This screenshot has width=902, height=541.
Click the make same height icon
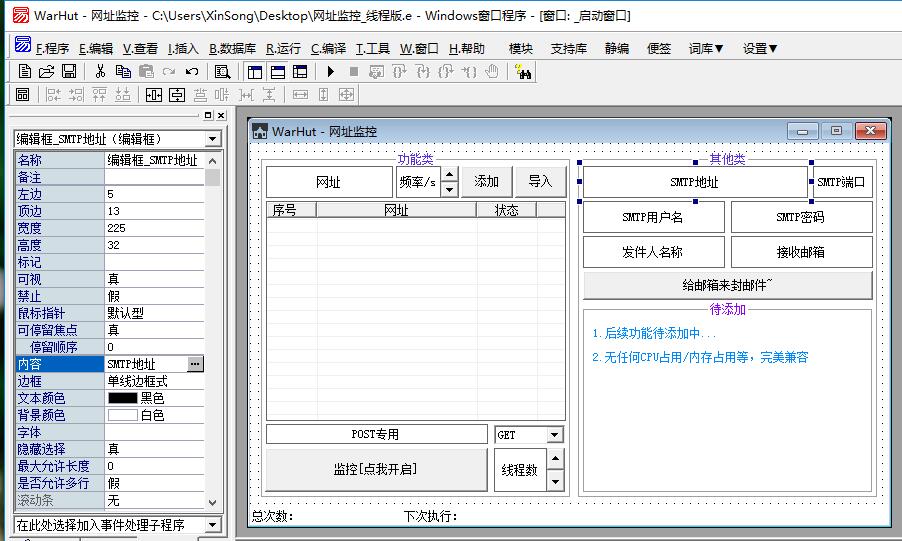point(324,94)
